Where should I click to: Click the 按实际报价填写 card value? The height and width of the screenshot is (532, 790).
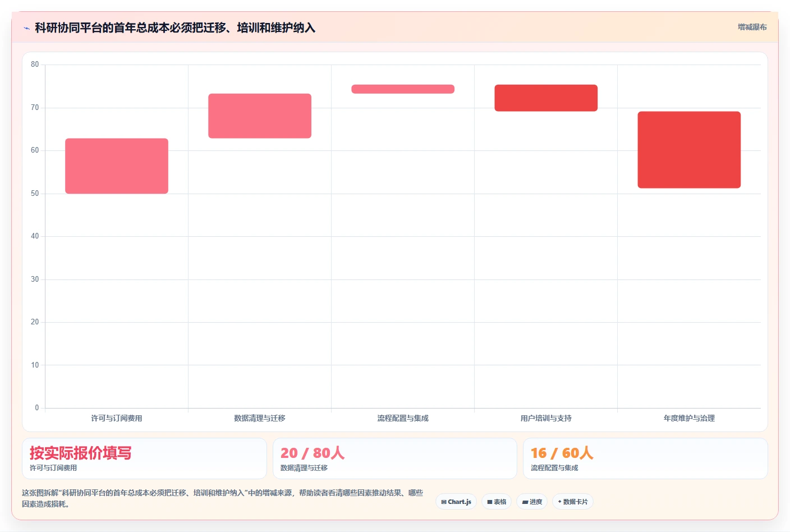tap(81, 453)
